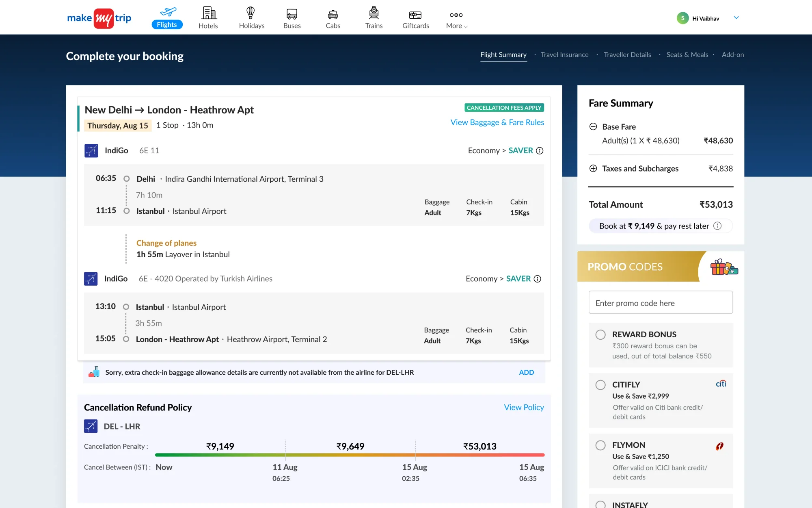
Task: Click info icon beside second SAVER fare
Action: (537, 279)
